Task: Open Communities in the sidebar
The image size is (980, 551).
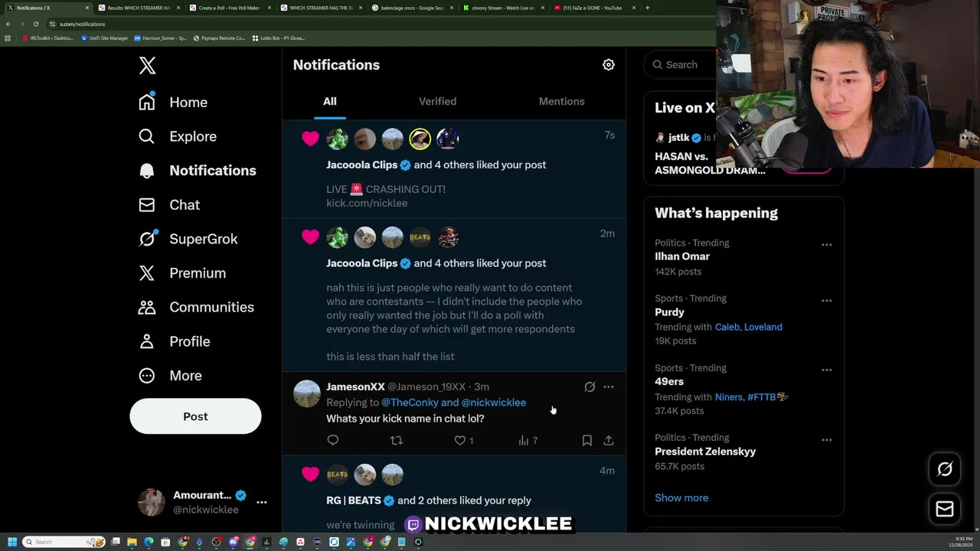Action: click(x=196, y=307)
